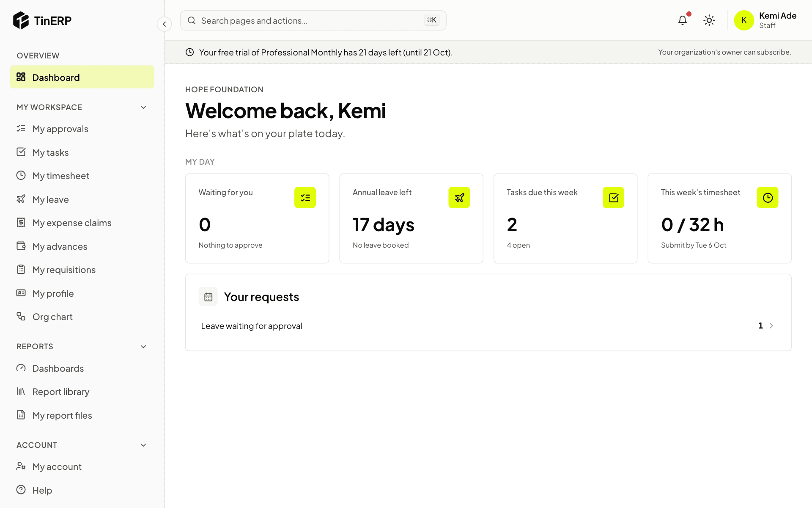Click the OVERVIEW section heading
This screenshot has width=812, height=508.
click(x=38, y=55)
